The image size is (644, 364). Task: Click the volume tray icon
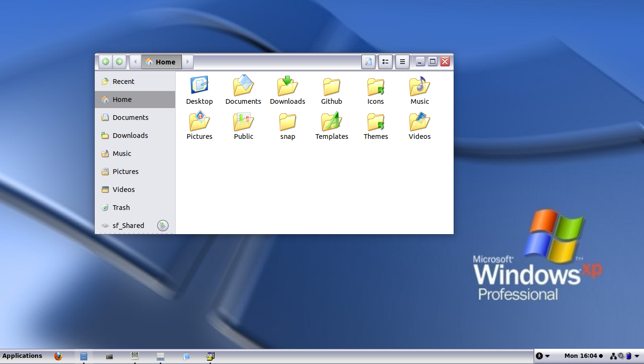click(620, 356)
